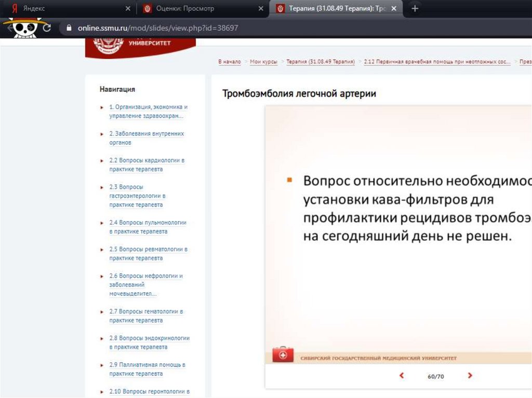Viewport: 532px width, 398px height.
Task: Click the padlock site security icon
Action: [68, 28]
